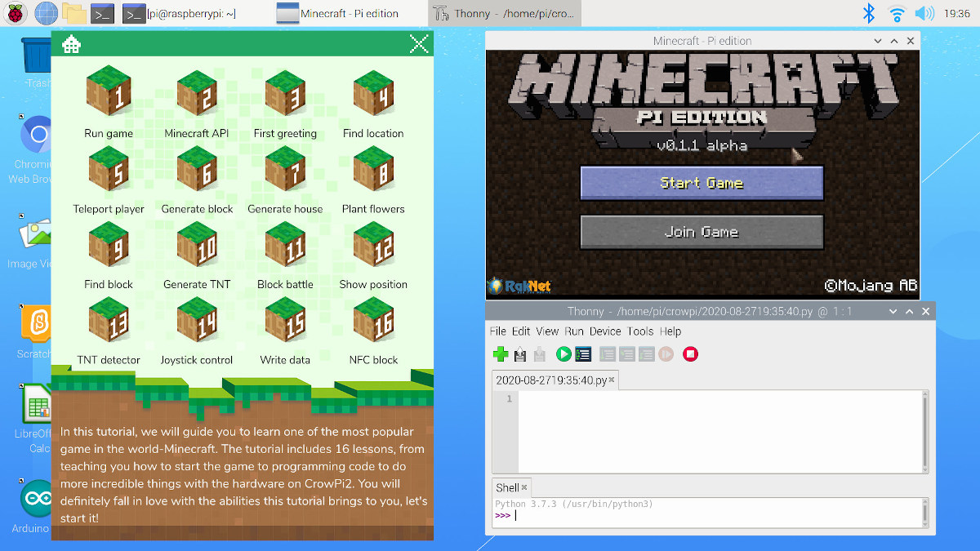Click Step out in Thonny toolbar
Image resolution: width=980 pixels, height=551 pixels.
[x=646, y=354]
